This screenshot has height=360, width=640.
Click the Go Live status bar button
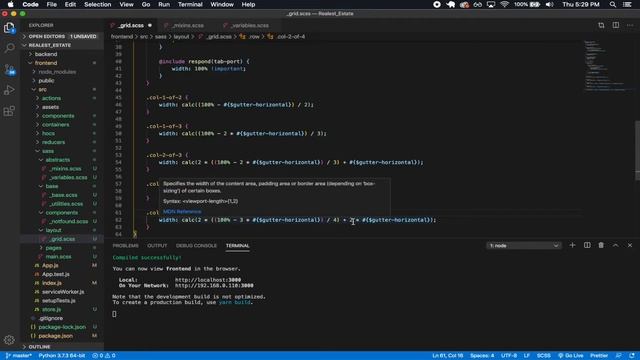coord(571,356)
